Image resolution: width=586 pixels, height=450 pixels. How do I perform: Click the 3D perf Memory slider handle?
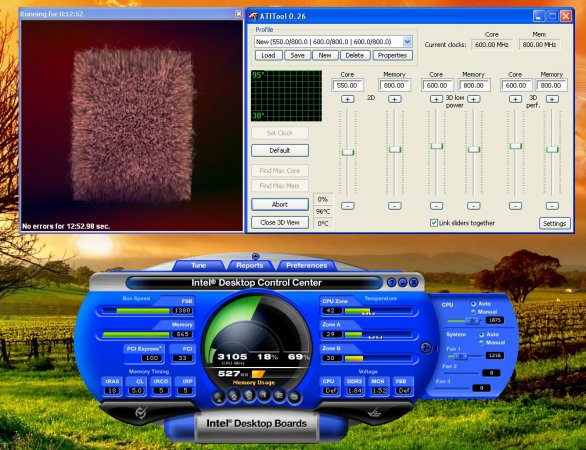(552, 150)
